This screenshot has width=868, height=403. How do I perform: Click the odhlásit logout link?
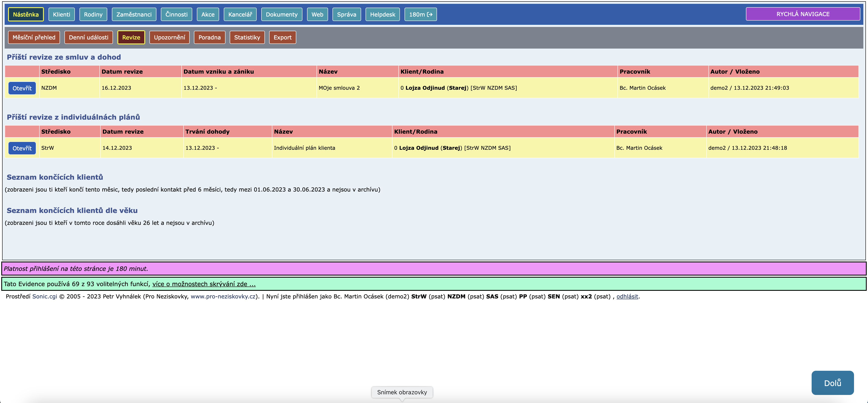click(627, 297)
